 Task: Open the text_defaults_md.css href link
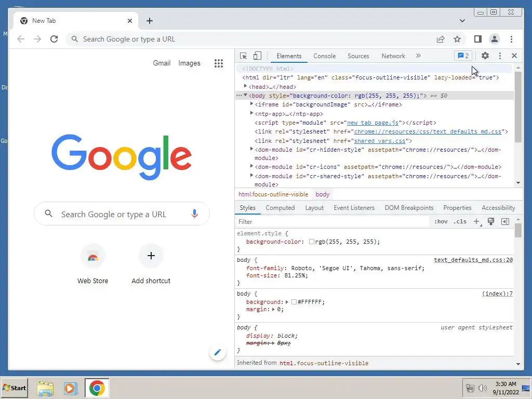pos(428,131)
